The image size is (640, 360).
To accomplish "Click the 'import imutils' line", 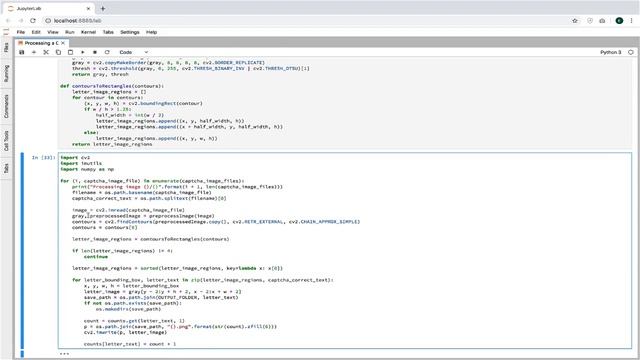I will [x=81, y=163].
